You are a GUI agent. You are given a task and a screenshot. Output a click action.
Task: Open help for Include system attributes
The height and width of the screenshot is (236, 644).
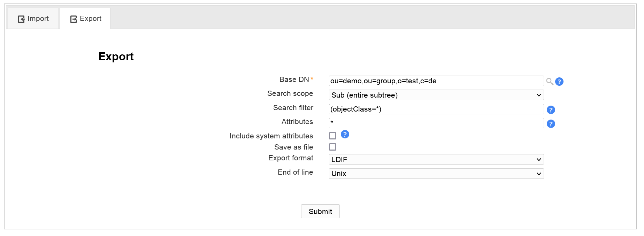tap(345, 135)
